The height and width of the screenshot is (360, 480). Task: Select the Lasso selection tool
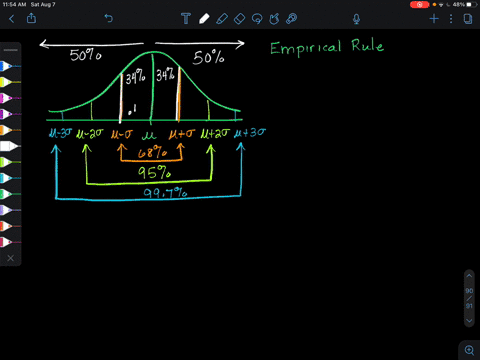coord(257,19)
